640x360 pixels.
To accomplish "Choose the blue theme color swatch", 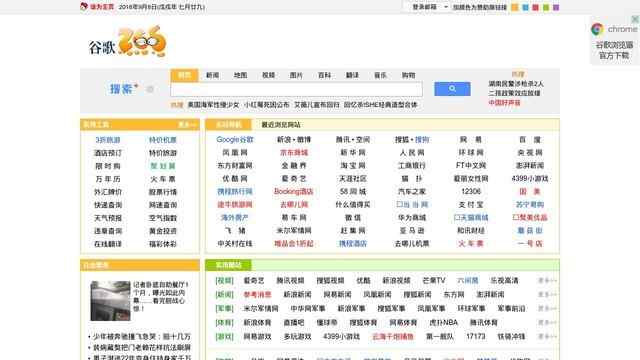I will tap(525, 7).
